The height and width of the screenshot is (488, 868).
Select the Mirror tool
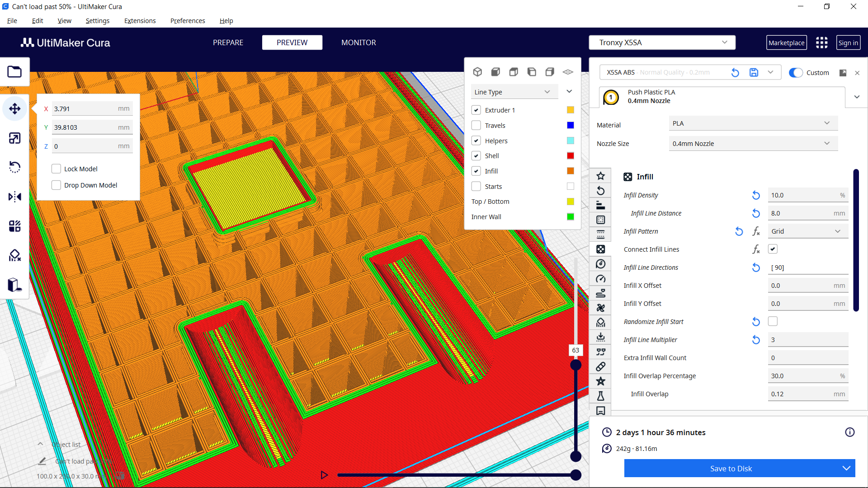[x=15, y=197]
